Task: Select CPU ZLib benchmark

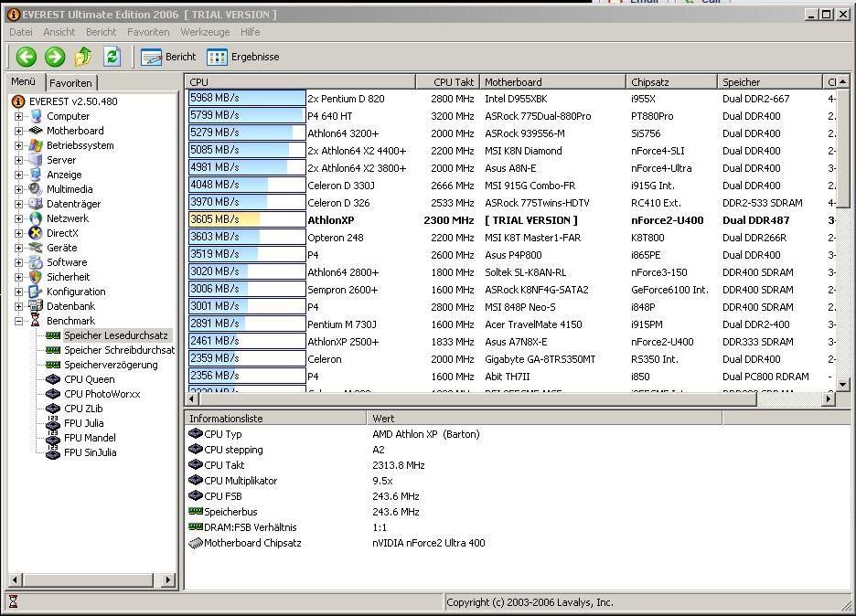Action: click(x=83, y=409)
